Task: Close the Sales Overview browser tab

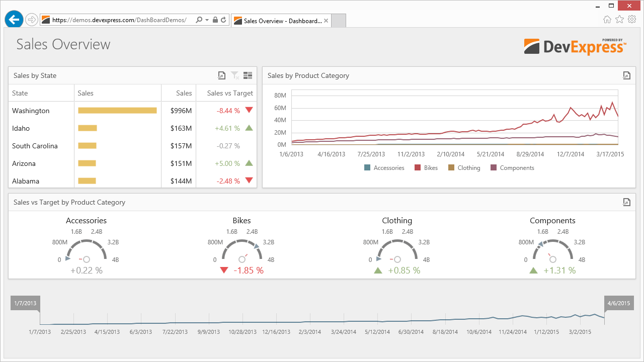Action: [x=326, y=21]
